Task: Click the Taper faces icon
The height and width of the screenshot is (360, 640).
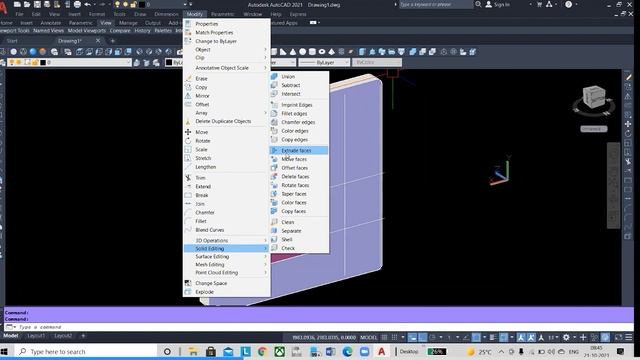Action: pos(274,193)
